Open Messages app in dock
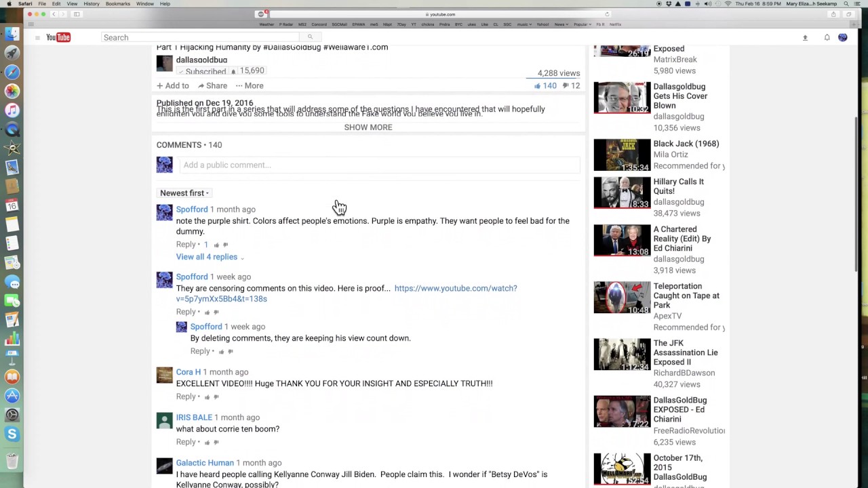The width and height of the screenshot is (868, 488). tap(12, 281)
